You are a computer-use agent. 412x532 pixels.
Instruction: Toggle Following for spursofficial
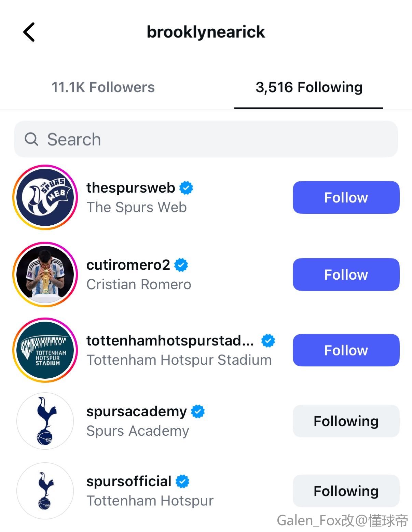(x=346, y=491)
